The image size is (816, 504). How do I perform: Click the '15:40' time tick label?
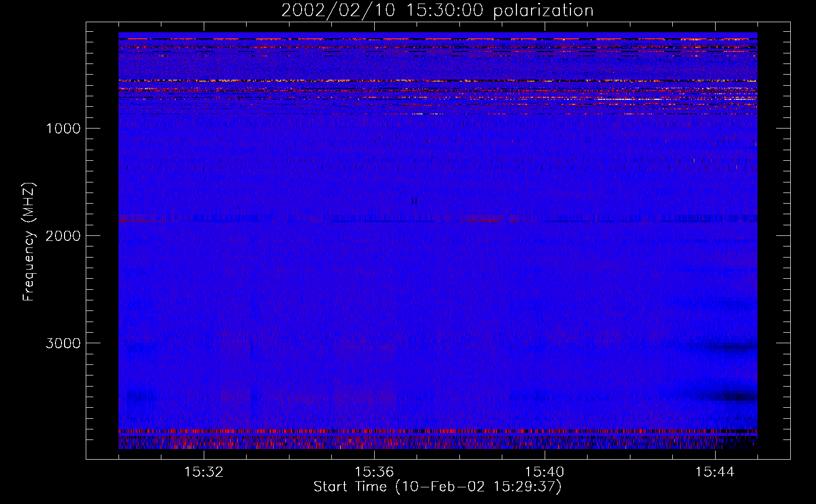pos(545,472)
